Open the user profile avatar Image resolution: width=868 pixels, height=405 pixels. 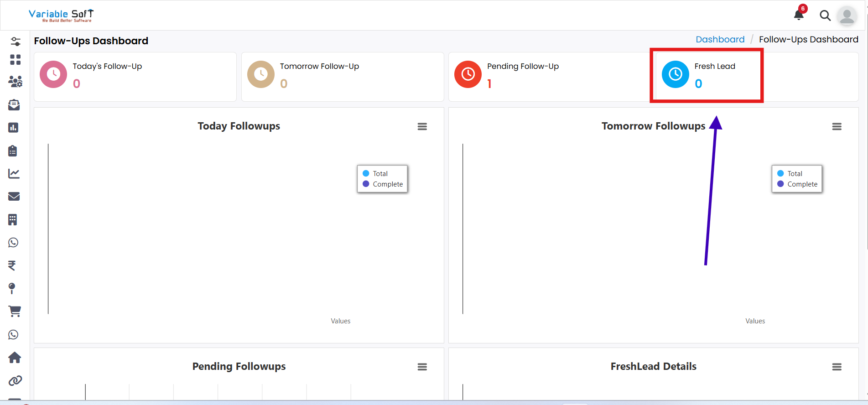tap(847, 16)
